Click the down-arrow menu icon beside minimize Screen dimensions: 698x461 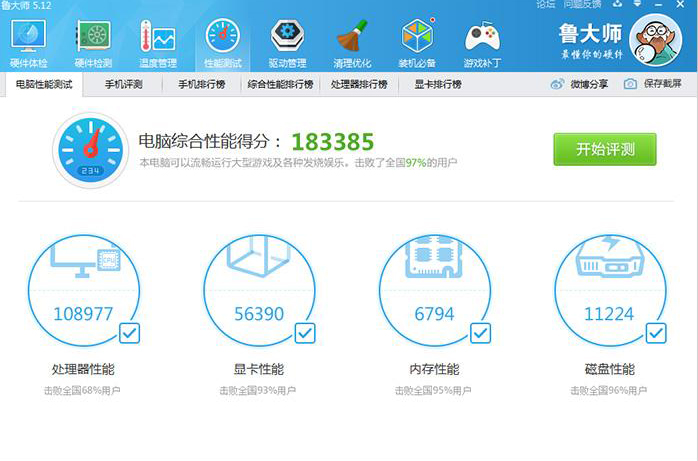pyautogui.click(x=637, y=4)
